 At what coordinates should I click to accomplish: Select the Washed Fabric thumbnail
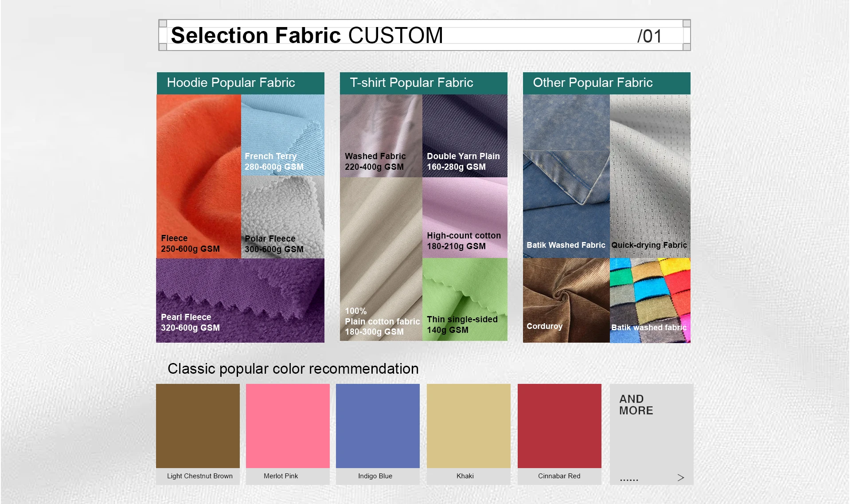[x=381, y=136]
